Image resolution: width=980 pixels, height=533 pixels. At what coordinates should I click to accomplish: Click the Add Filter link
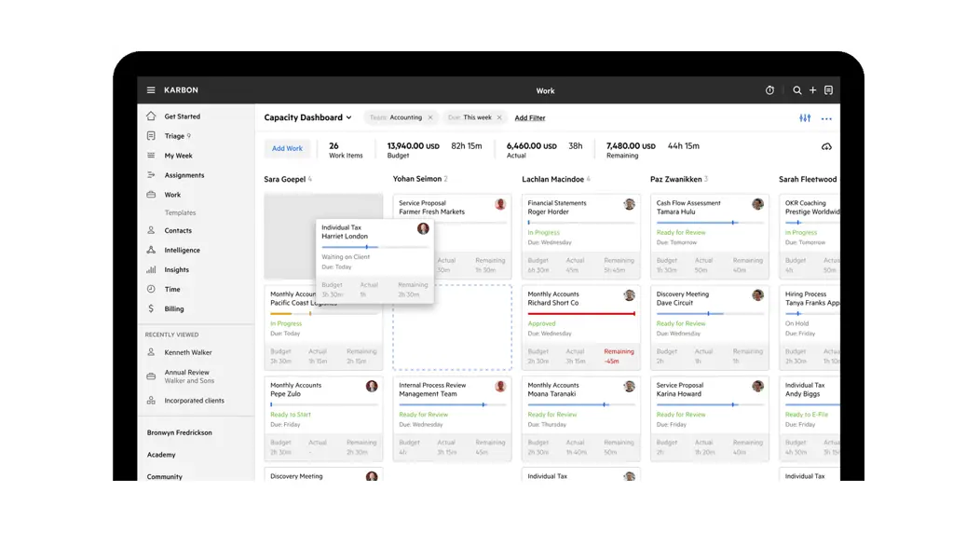coord(529,118)
